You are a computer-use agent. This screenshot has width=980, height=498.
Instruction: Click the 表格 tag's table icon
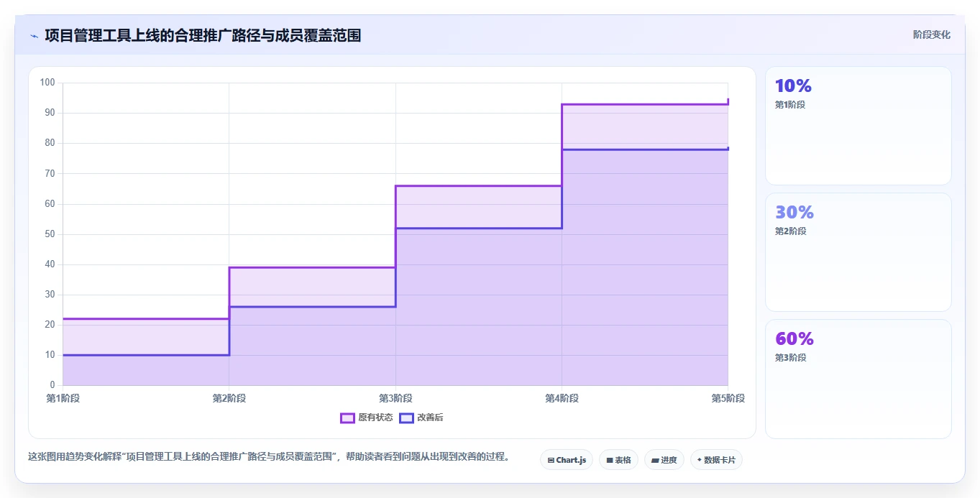pyautogui.click(x=610, y=460)
